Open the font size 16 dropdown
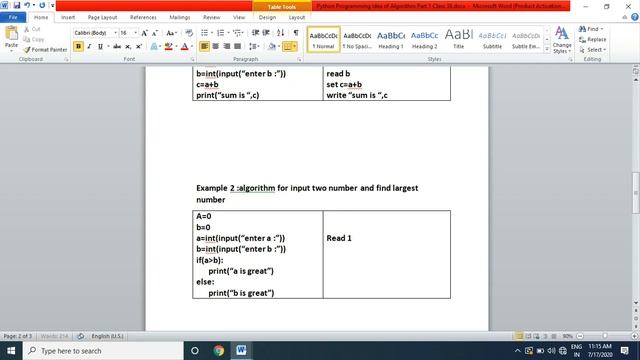This screenshot has height=360, width=640. point(136,33)
